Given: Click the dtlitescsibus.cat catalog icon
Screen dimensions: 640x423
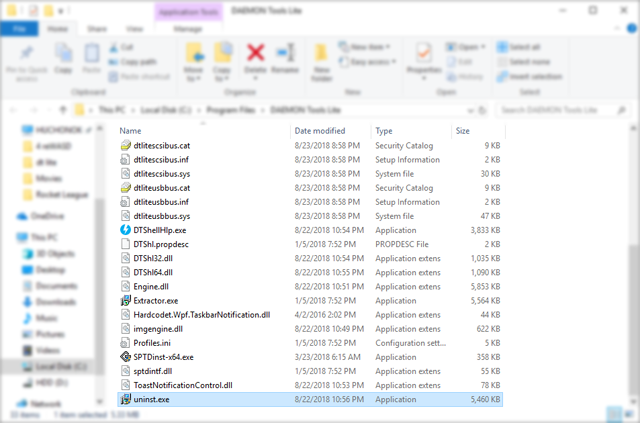Looking at the screenshot, I should click(x=125, y=145).
